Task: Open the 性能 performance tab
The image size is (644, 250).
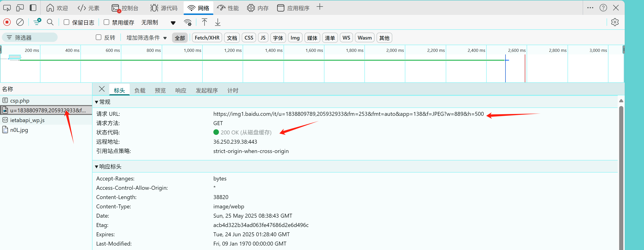Action: [228, 8]
